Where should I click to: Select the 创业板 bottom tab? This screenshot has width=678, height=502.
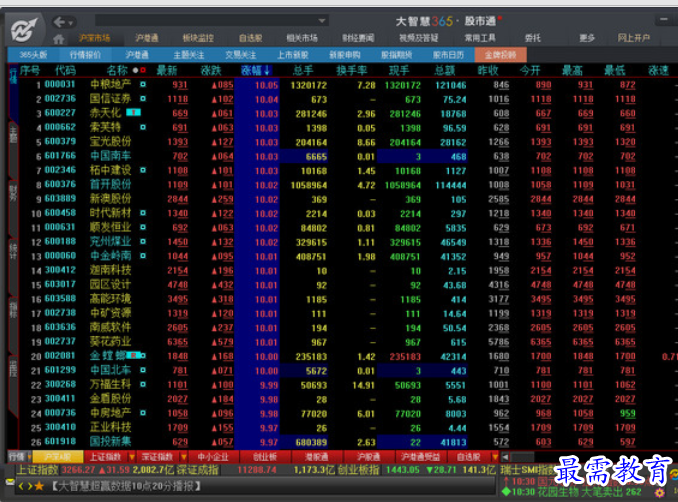(x=265, y=457)
